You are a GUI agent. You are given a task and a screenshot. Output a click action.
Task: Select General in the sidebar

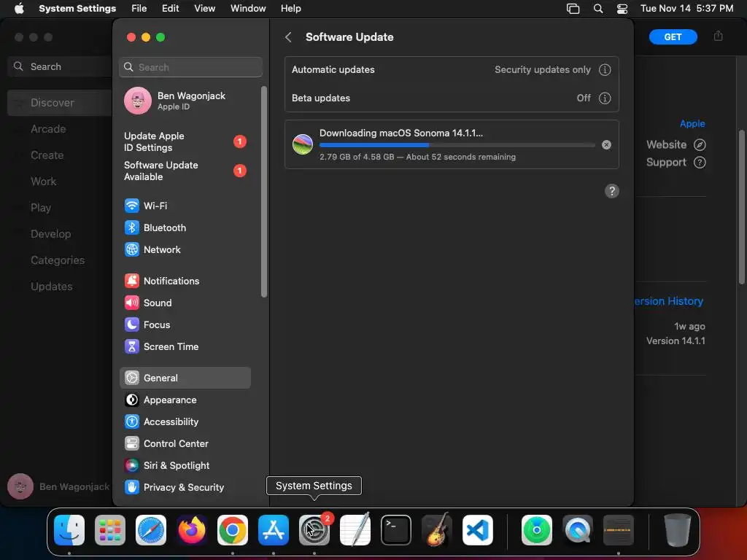click(185, 378)
